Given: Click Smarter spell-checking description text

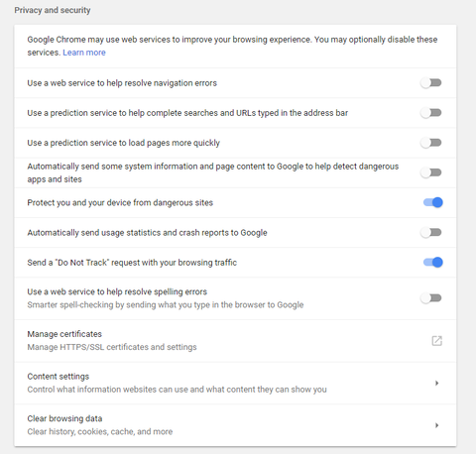Looking at the screenshot, I should coord(166,304).
